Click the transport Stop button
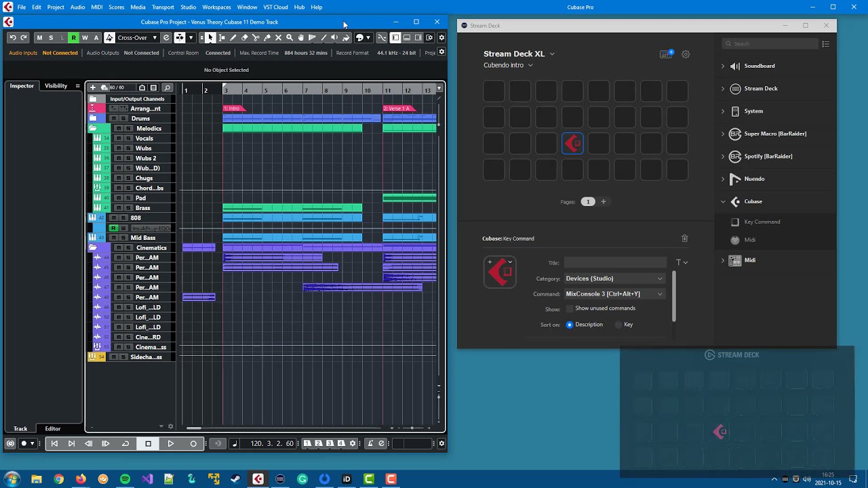868x488 pixels. pyautogui.click(x=149, y=444)
